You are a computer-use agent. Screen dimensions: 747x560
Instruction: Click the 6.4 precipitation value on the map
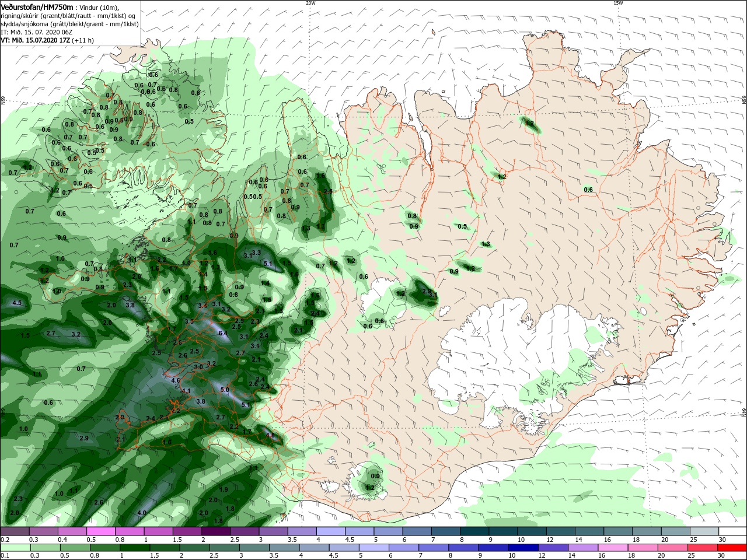point(222,333)
